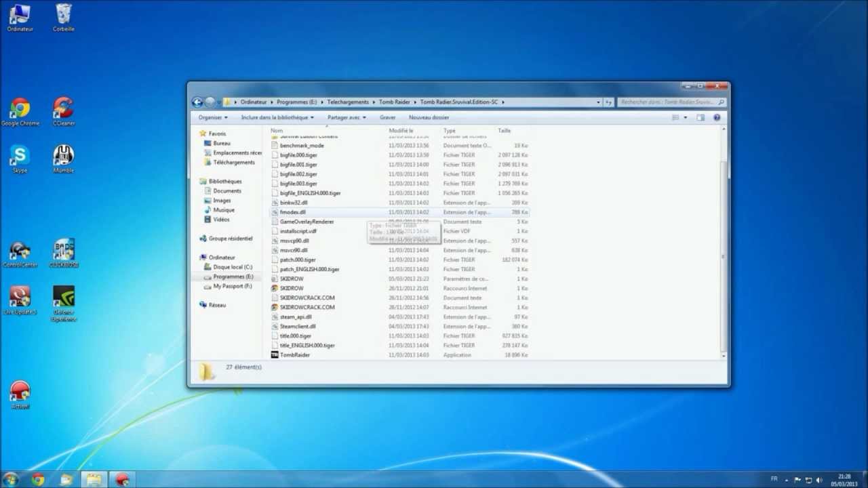
Task: Select the SKIDROW Internet shortcut Chrome icon
Action: click(x=275, y=288)
